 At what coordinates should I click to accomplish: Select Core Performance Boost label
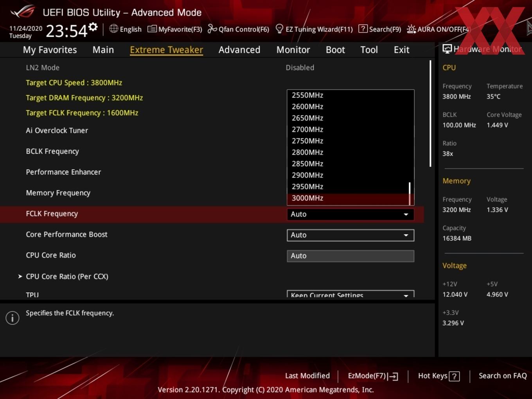(66, 234)
